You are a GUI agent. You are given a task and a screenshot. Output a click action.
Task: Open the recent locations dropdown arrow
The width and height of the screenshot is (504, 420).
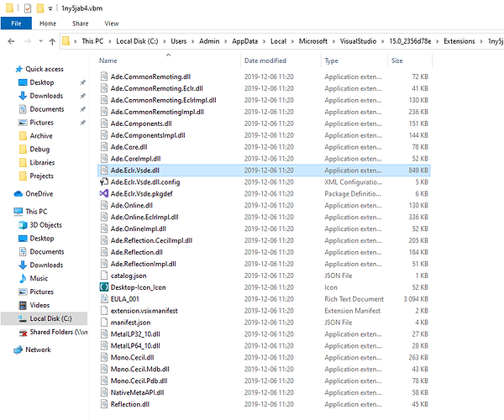click(x=40, y=41)
